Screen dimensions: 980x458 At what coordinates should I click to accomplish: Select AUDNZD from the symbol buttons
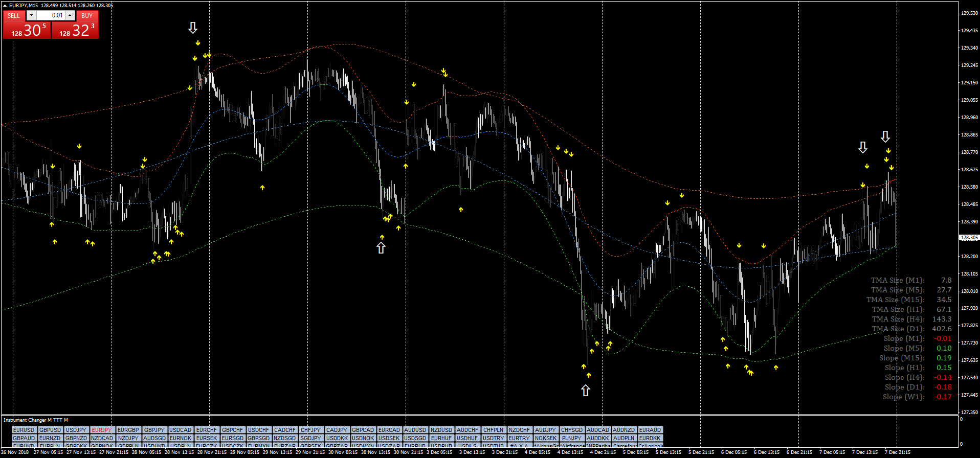(623, 430)
